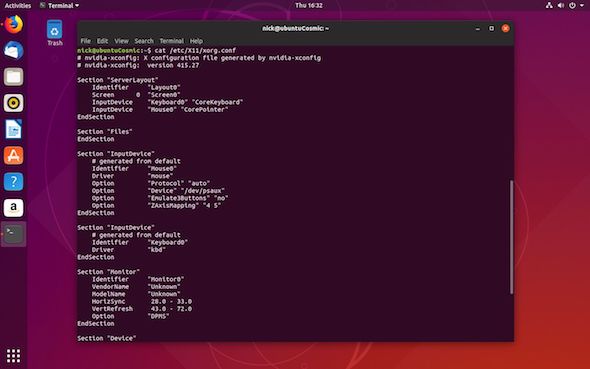
Task: Click the Driver "kbd" line
Action: (x=129, y=250)
